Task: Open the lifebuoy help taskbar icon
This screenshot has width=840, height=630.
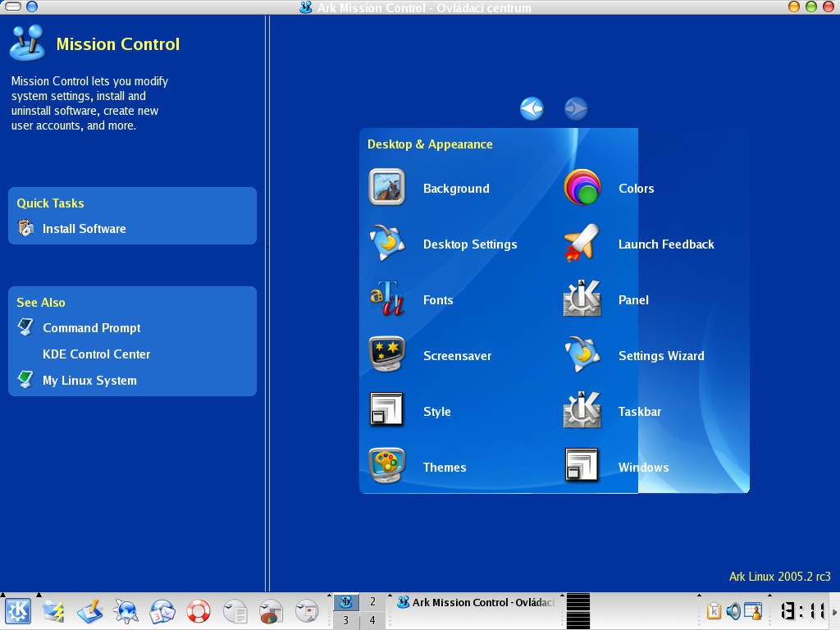Action: point(199,611)
